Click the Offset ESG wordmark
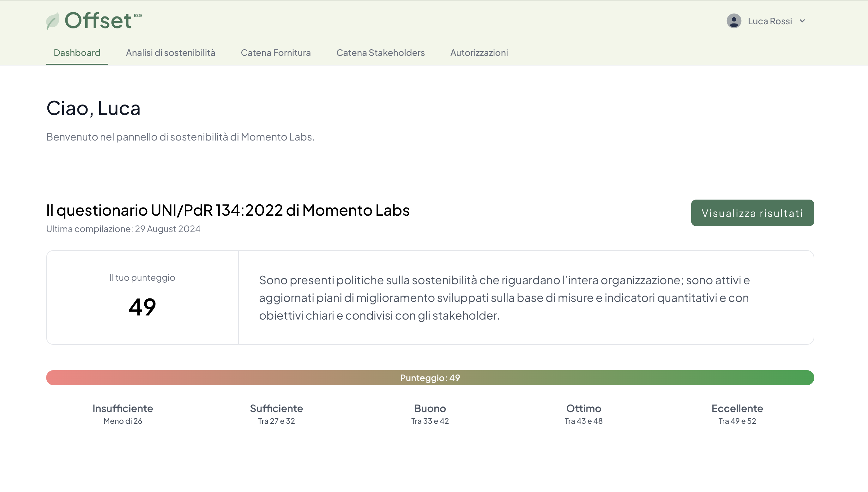This screenshot has height=492, width=868. click(x=103, y=20)
